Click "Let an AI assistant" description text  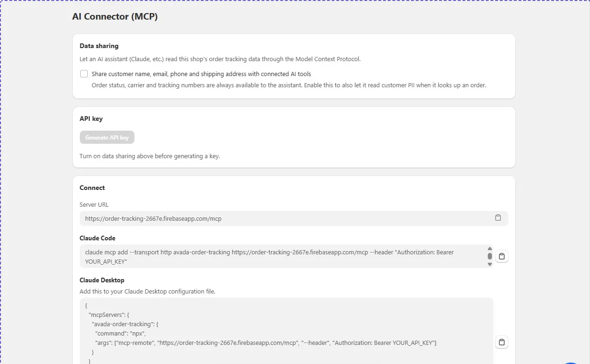(220, 59)
